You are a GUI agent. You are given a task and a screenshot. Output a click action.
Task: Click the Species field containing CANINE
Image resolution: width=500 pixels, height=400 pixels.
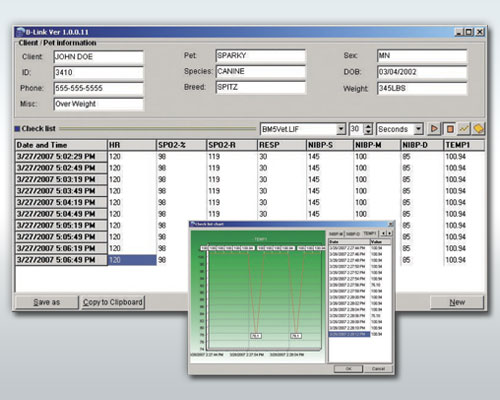pyautogui.click(x=260, y=71)
